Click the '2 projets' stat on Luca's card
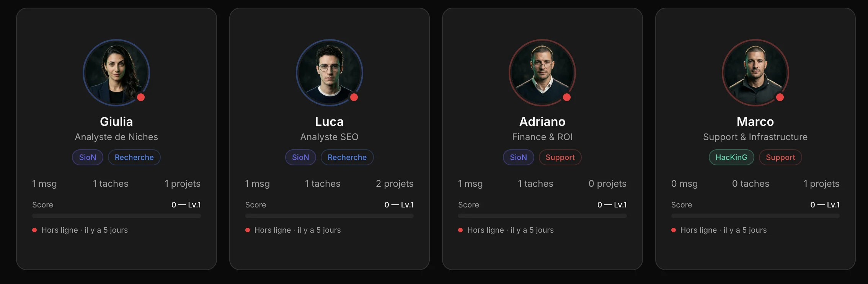868x284 pixels. 395,184
